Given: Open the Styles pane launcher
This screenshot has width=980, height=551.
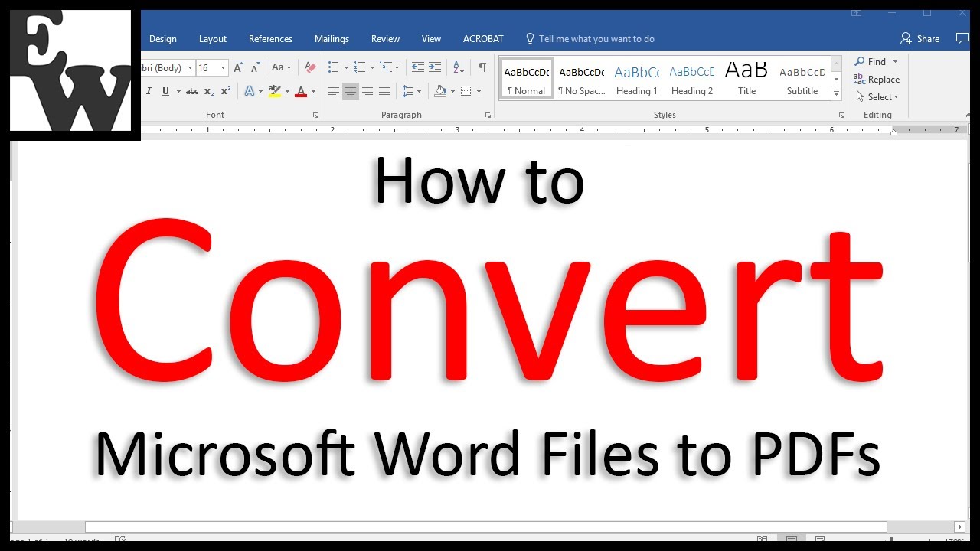Looking at the screenshot, I should click(841, 116).
